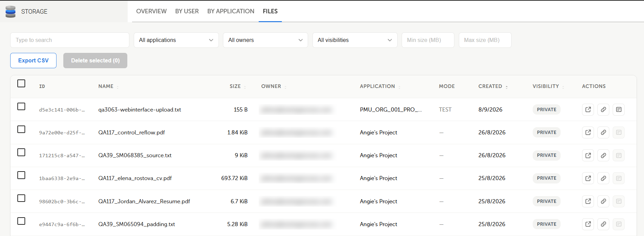This screenshot has width=644, height=236.
Task: Open the All owners dropdown
Action: point(265,40)
